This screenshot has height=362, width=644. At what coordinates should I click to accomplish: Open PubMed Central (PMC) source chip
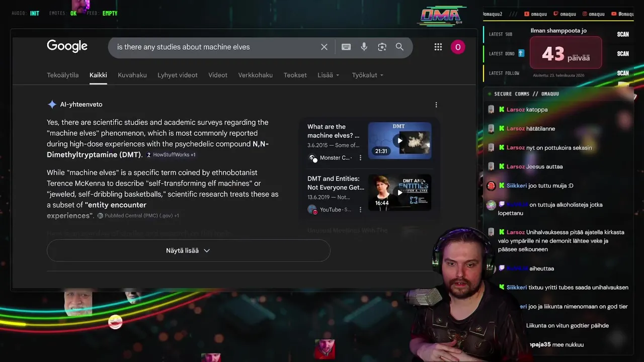pyautogui.click(x=138, y=216)
